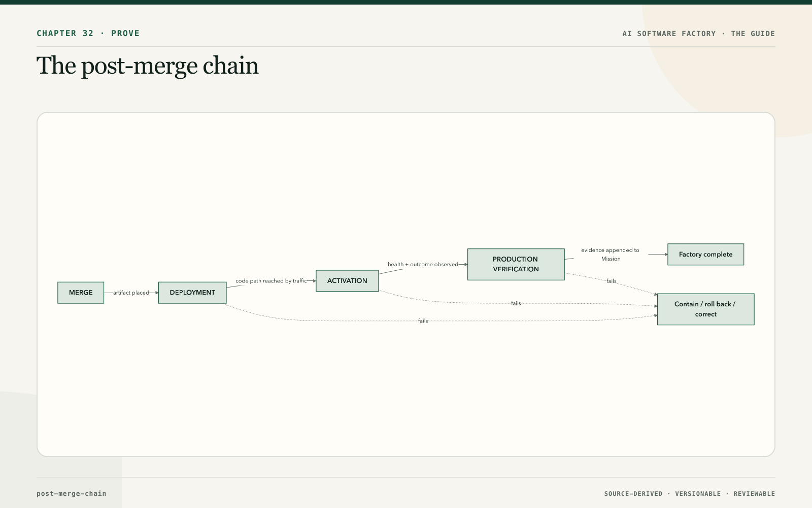Click 'fails' label below Production Verification
The image size is (812, 508).
click(612, 281)
